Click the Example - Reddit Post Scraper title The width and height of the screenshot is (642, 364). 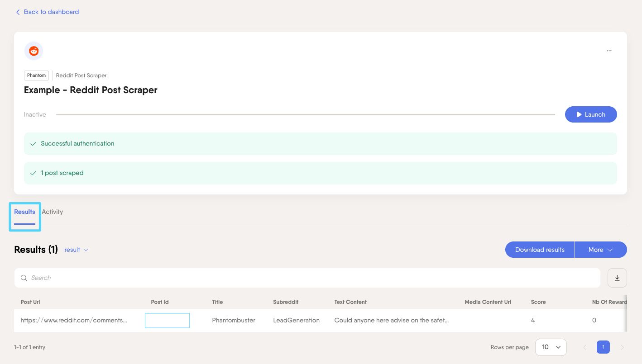point(91,90)
